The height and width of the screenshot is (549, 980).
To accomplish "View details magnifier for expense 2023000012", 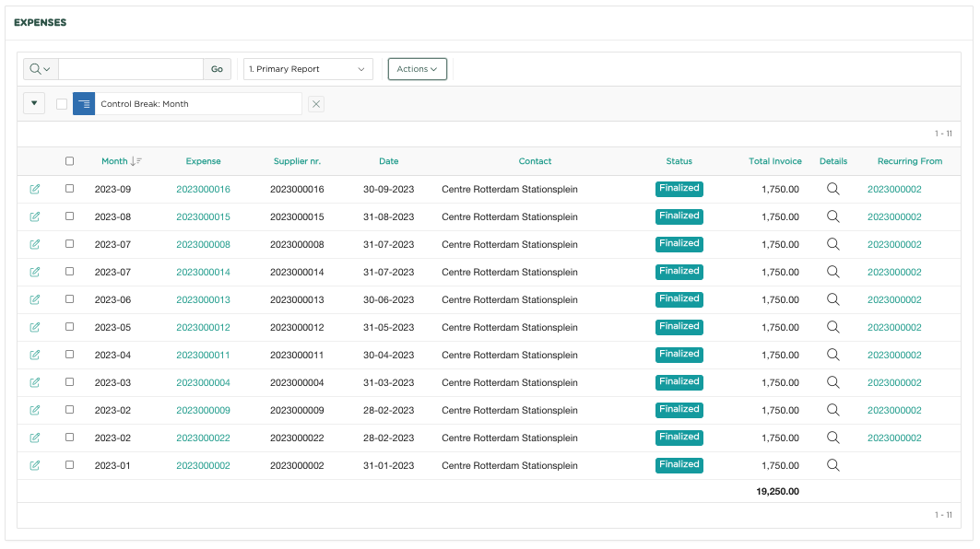I will 833,327.
